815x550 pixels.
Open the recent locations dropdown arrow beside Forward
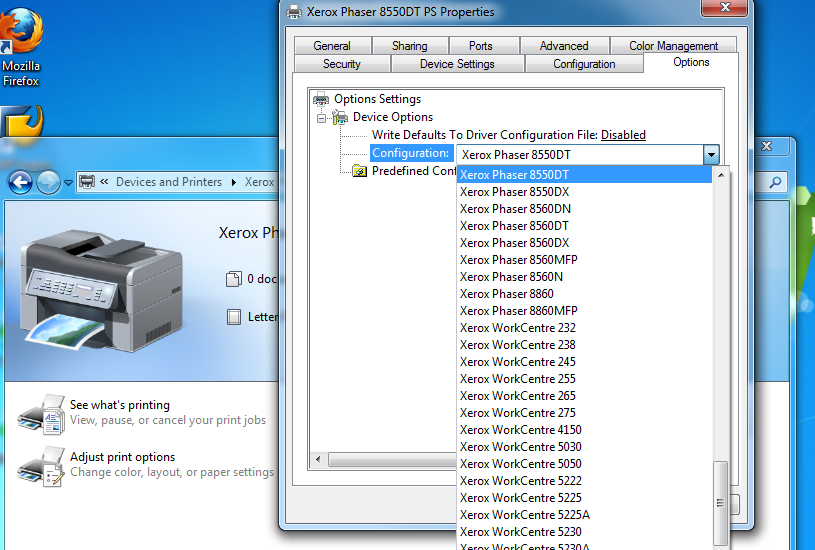point(68,183)
